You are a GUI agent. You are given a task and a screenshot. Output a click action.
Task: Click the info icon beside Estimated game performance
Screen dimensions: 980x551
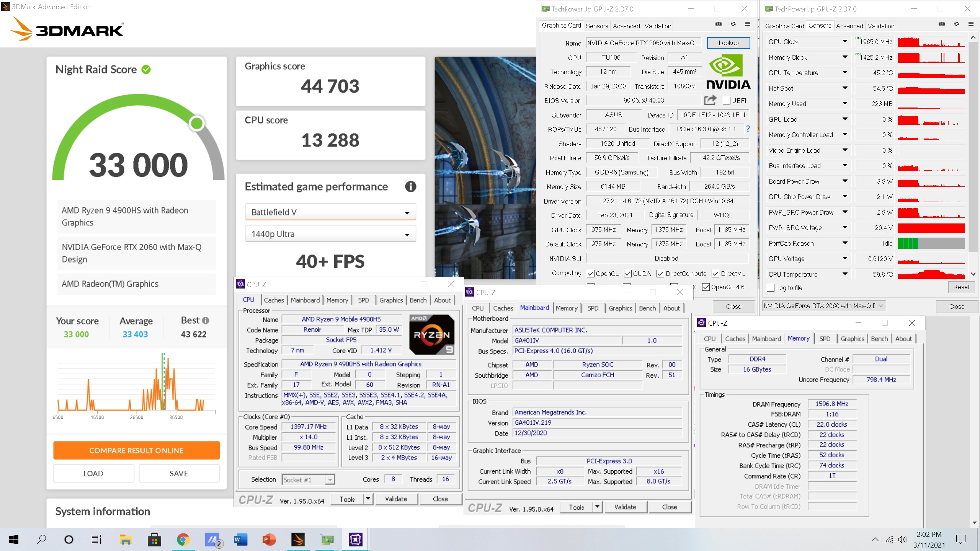click(x=410, y=187)
